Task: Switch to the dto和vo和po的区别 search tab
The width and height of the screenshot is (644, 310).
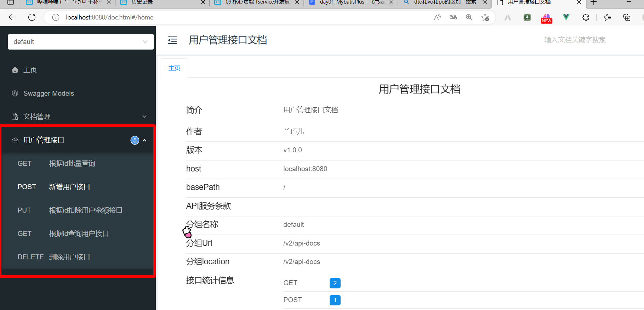Action: (445, 2)
